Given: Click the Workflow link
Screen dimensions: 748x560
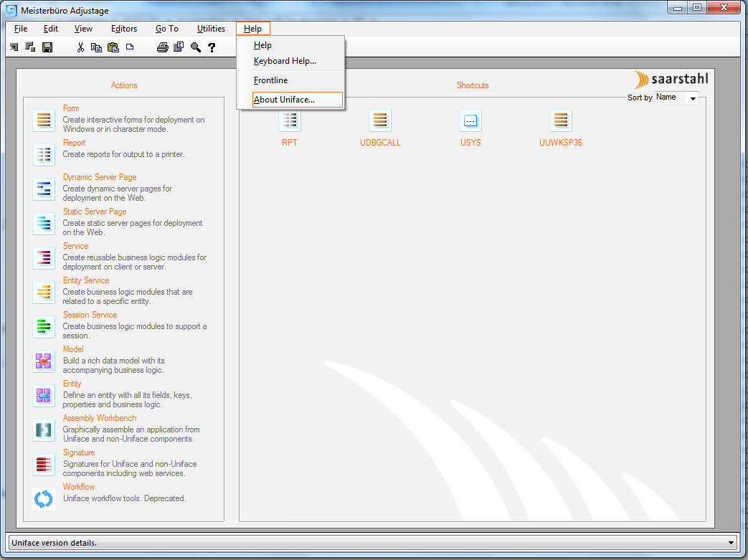Looking at the screenshot, I should (x=79, y=487).
